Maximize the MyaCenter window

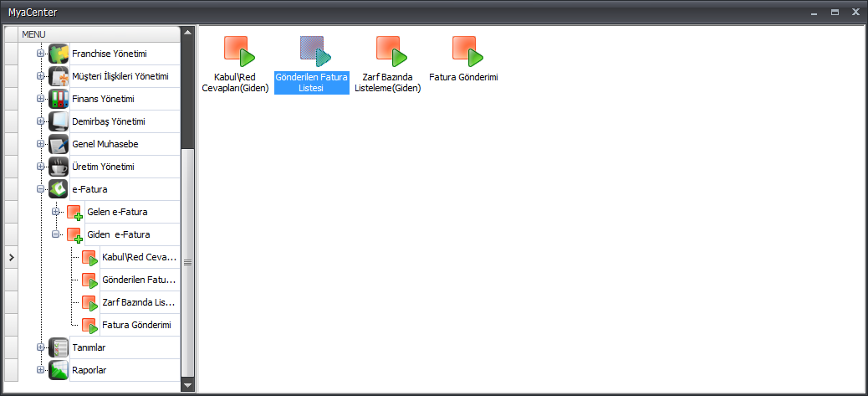[x=835, y=12]
